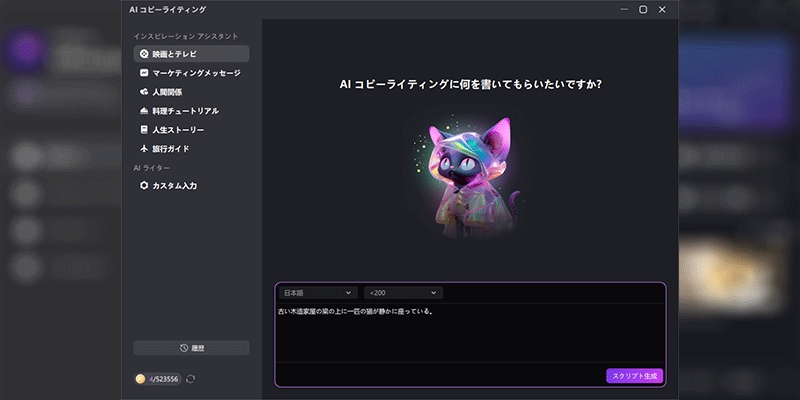Click the book icon beside 人生ストーリー
The height and width of the screenshot is (400, 800).
point(144,130)
